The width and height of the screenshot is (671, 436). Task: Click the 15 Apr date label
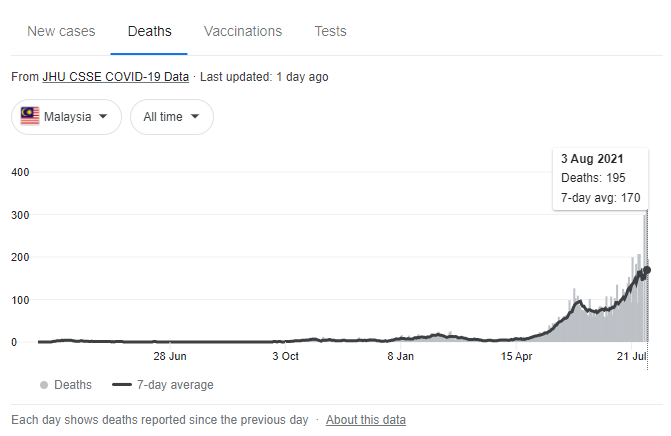click(517, 356)
